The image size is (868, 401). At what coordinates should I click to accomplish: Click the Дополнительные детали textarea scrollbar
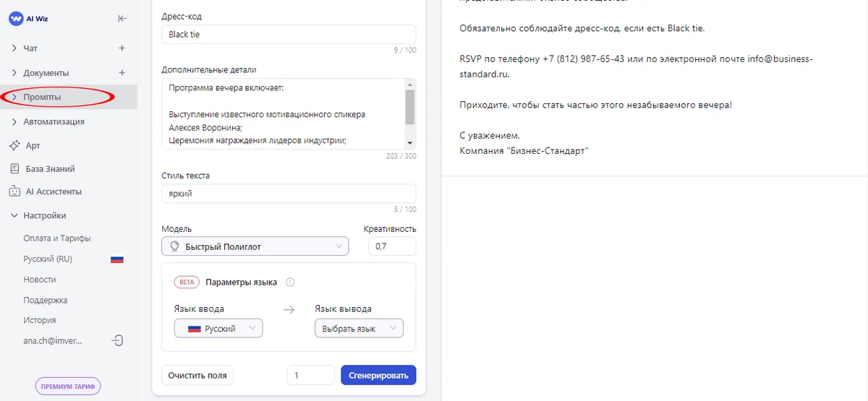coord(410,108)
